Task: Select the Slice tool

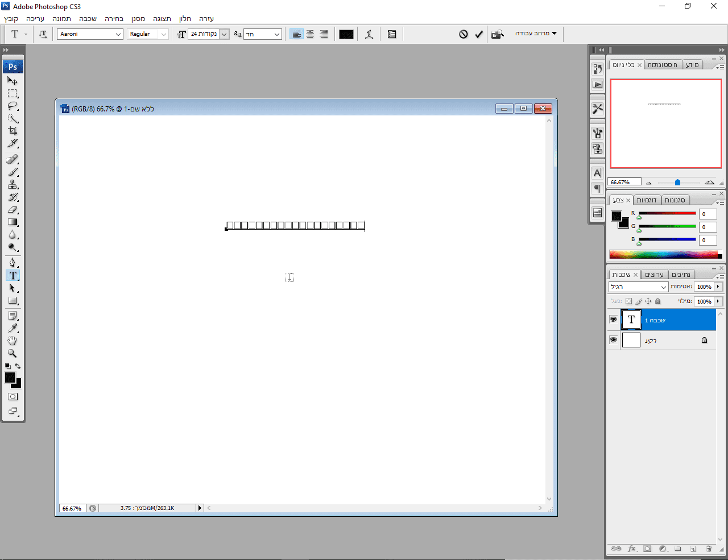Action: point(13,143)
